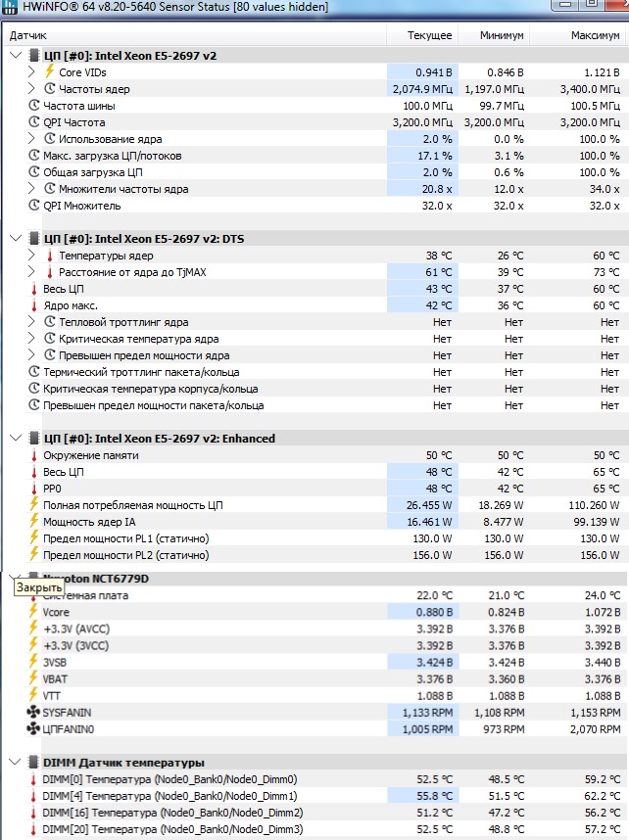Click the lightning icon of Предел мощности PL2
The image size is (629, 840).
33,554
